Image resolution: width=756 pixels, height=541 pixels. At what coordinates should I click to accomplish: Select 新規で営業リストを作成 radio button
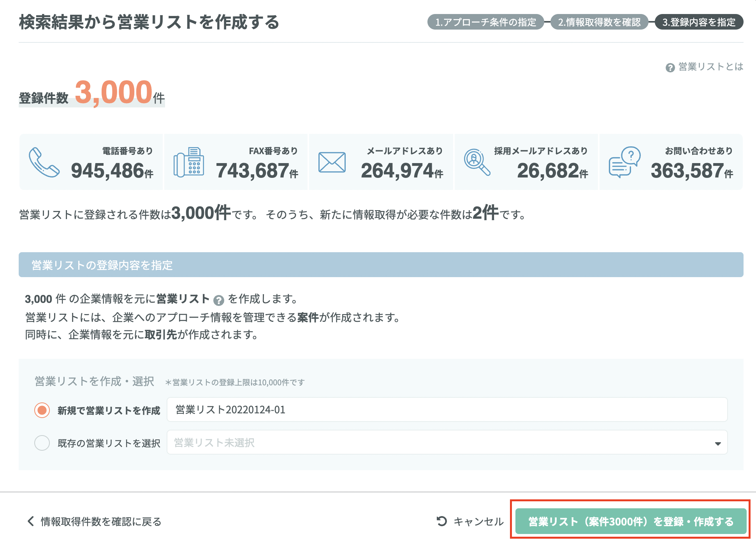click(x=42, y=410)
